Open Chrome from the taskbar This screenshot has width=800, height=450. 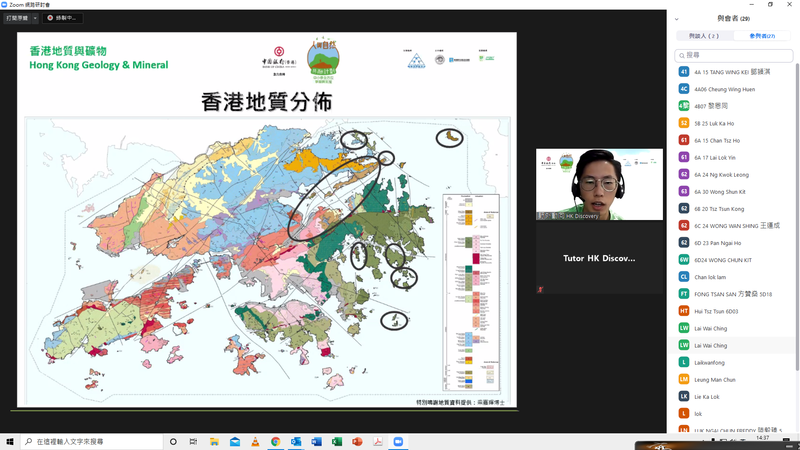coord(275,441)
